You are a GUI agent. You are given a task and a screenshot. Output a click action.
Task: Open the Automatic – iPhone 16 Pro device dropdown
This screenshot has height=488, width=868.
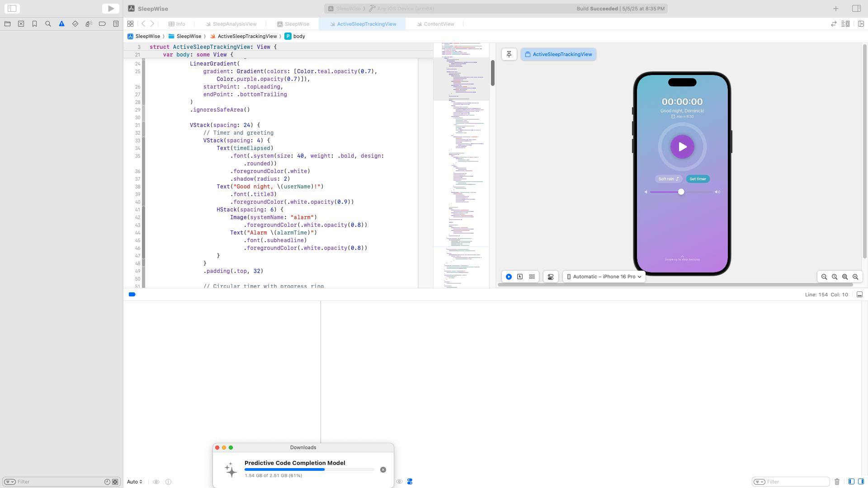pyautogui.click(x=604, y=277)
